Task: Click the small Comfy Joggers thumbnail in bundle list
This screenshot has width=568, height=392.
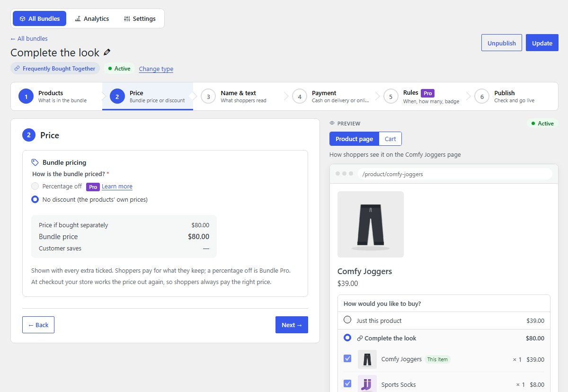Action: 367,359
